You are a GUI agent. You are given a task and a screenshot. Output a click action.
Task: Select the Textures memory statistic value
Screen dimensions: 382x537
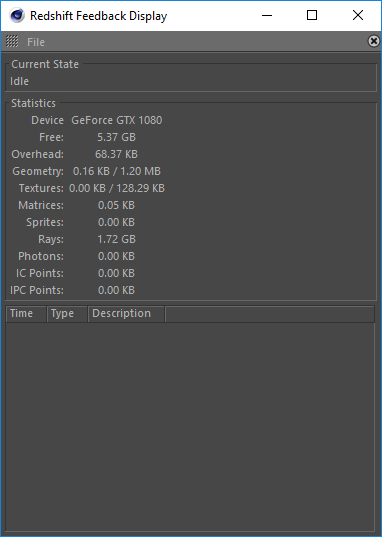click(x=117, y=188)
